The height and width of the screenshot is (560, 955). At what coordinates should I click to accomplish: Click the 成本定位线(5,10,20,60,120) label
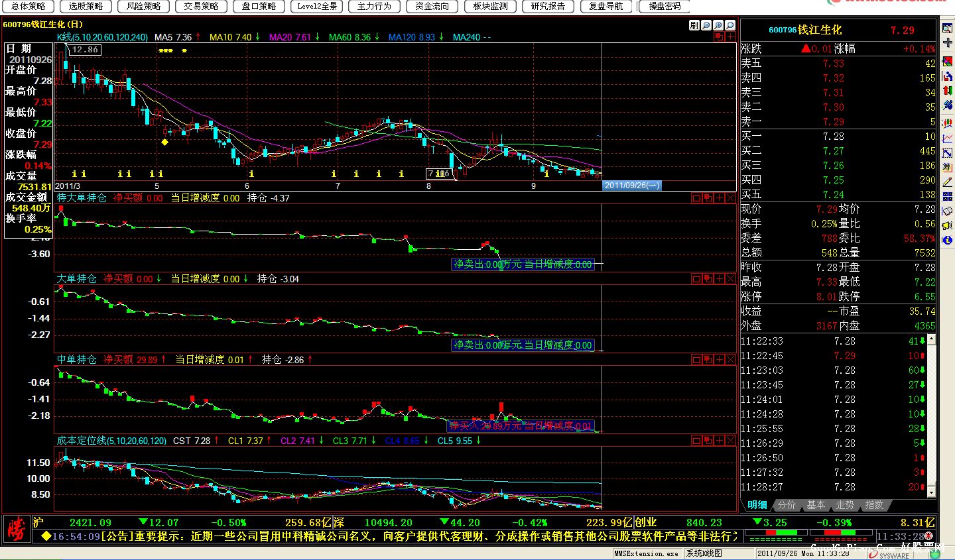coord(111,441)
